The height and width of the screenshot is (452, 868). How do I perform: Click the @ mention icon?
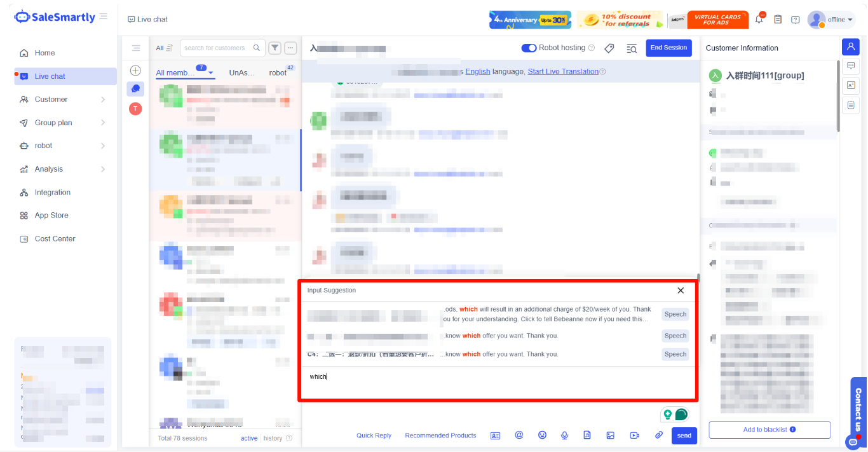click(519, 435)
